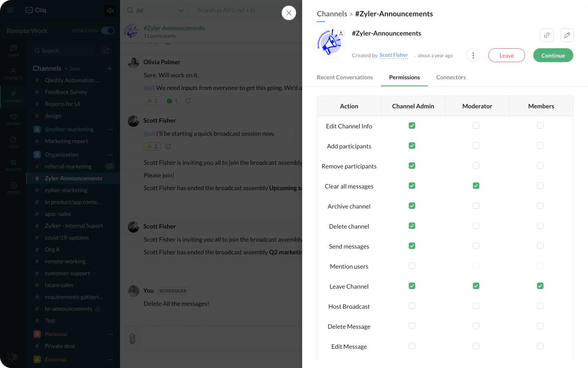Screen dimensions: 588x368
Task: Click the speaker mute icon in header
Action: (110, 11)
